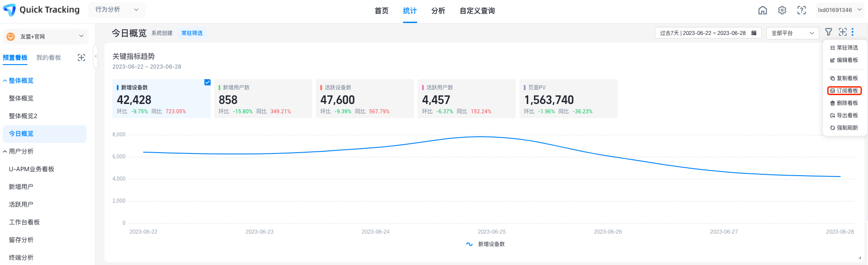The image size is (868, 265).
Task: Click the 复制看板 copy icon
Action: [x=833, y=78]
